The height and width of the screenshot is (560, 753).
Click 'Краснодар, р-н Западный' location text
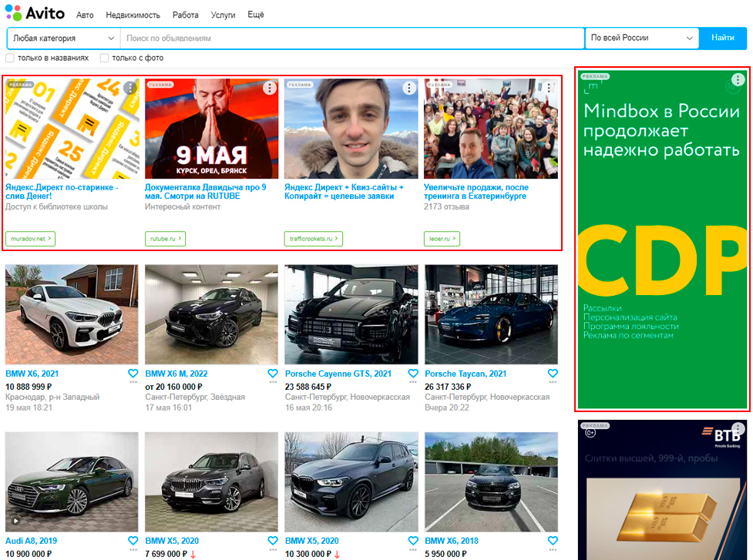(x=52, y=397)
